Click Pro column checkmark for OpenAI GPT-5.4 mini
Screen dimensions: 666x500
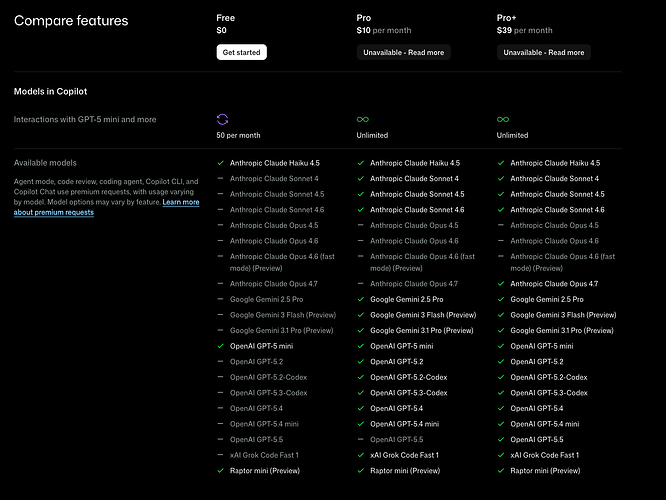click(x=361, y=424)
